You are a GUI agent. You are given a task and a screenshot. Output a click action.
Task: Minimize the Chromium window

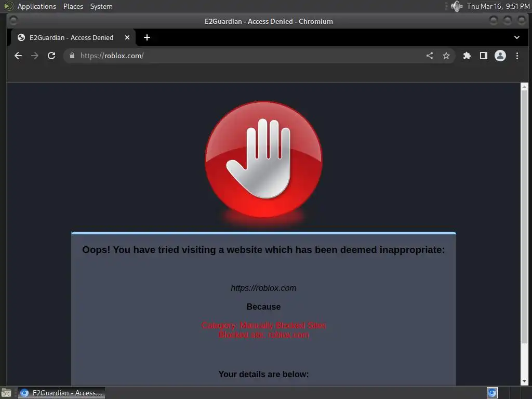point(494,21)
